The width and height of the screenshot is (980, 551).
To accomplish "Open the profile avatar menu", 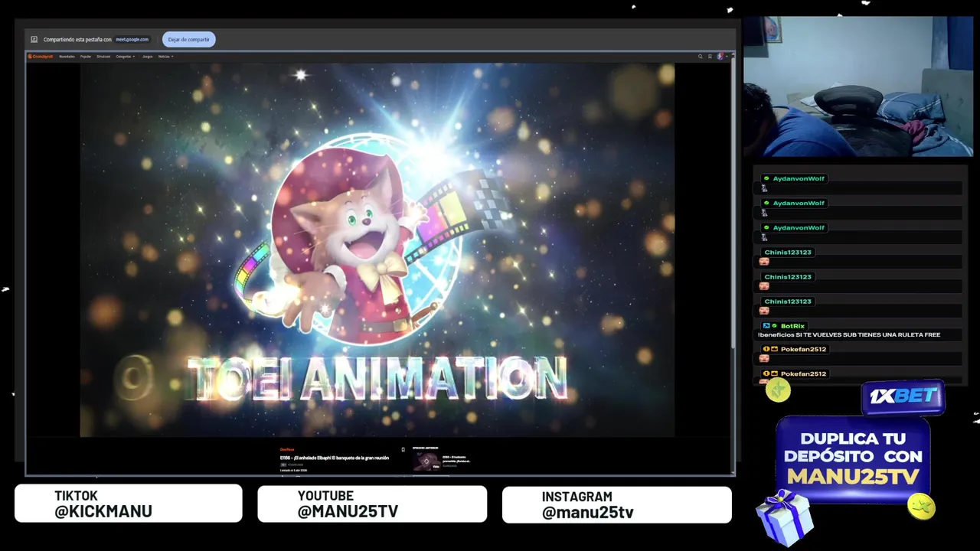I will pos(720,57).
